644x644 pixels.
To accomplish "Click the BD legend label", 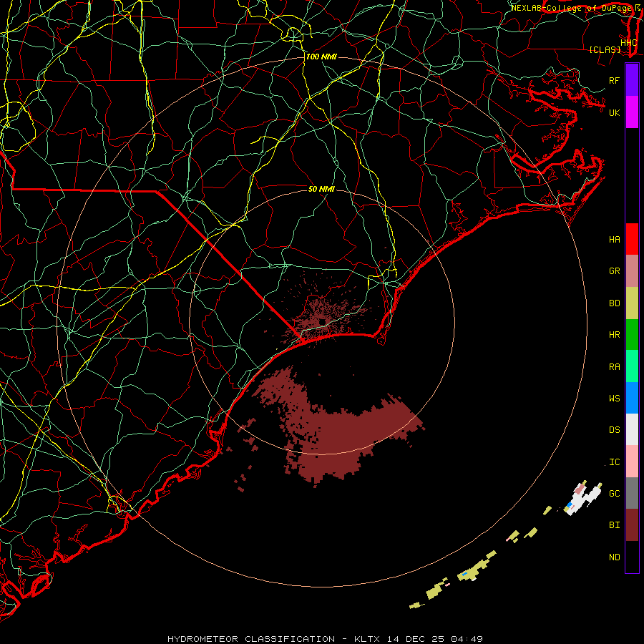I will point(615,303).
